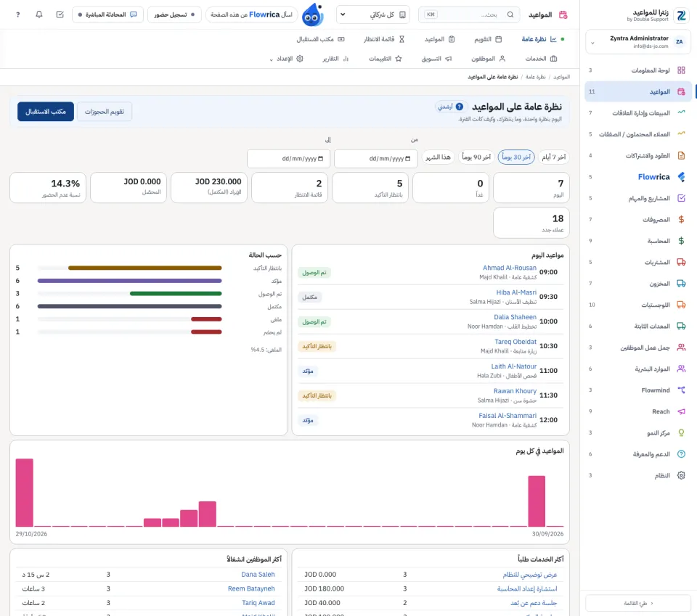Switch to the التقويم calendar tab
This screenshot has height=616, width=697.
pos(488,39)
